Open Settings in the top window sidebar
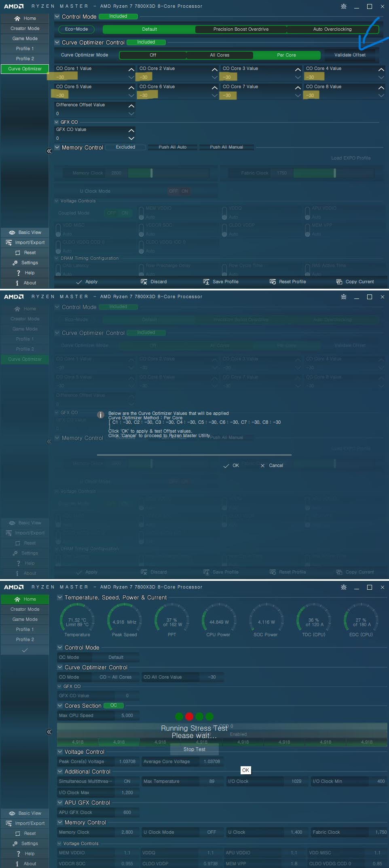Screen dimensions: 389x868 25,263
